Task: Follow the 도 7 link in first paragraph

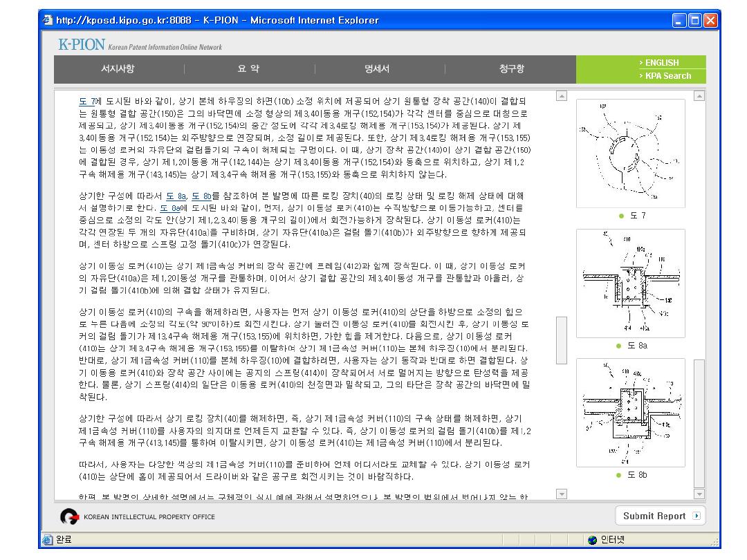Action: point(88,101)
